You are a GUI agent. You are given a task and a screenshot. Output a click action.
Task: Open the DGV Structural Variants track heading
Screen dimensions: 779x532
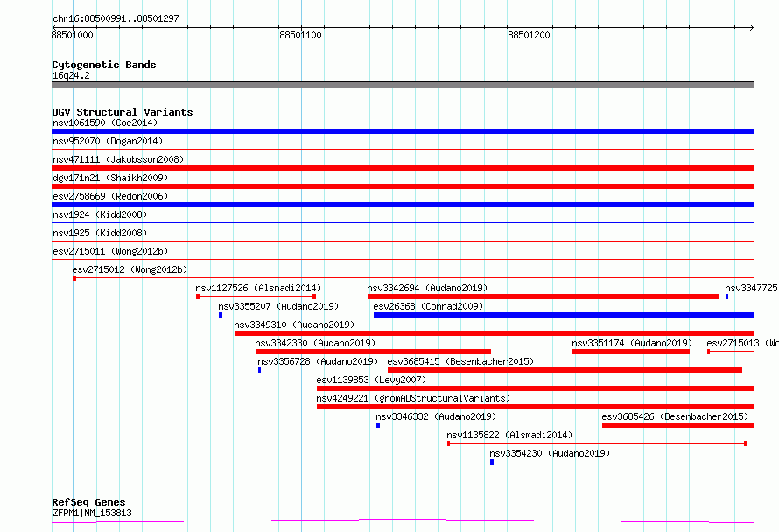click(x=123, y=112)
